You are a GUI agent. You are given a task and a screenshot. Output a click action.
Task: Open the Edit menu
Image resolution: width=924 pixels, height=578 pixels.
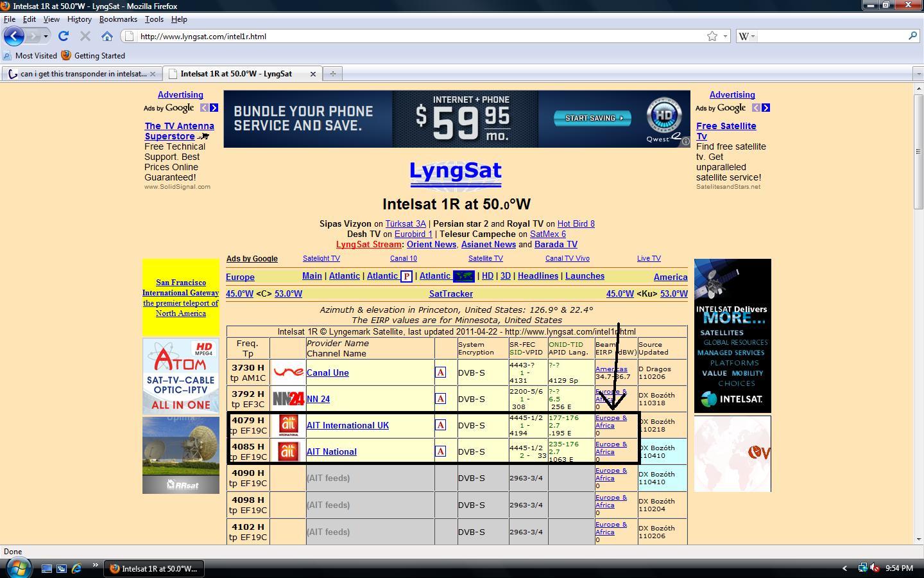pos(30,19)
